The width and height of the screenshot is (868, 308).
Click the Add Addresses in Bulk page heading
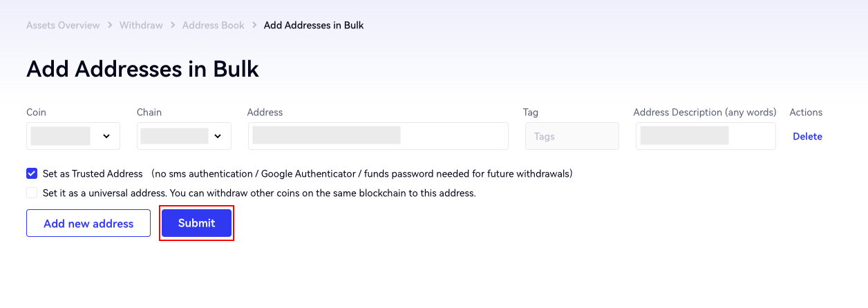point(142,69)
